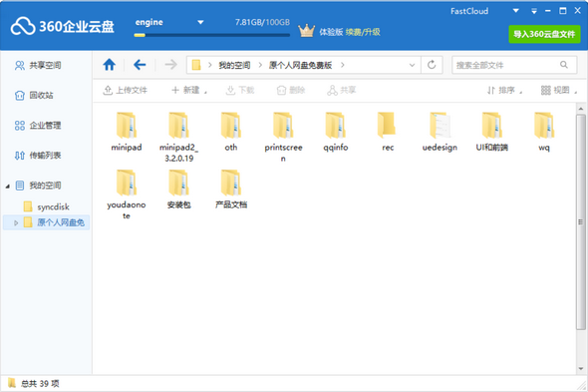
Task: Go to home with house icon
Action: click(109, 65)
